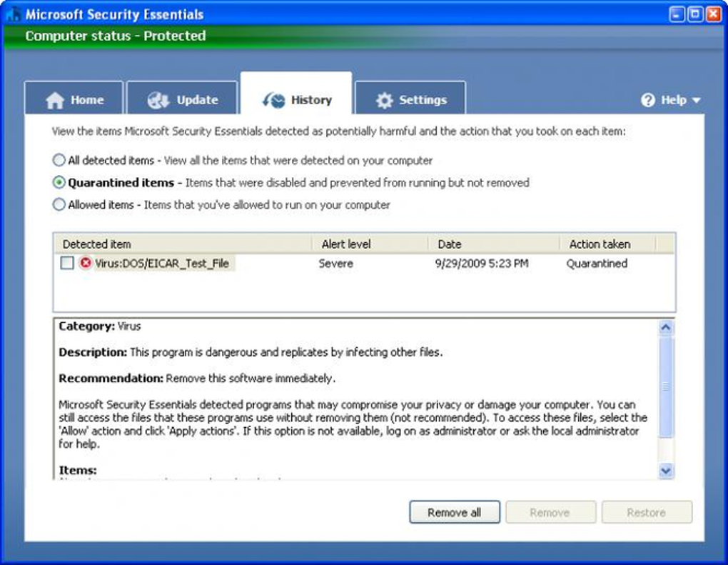Click the Category: Virus text

(x=100, y=326)
